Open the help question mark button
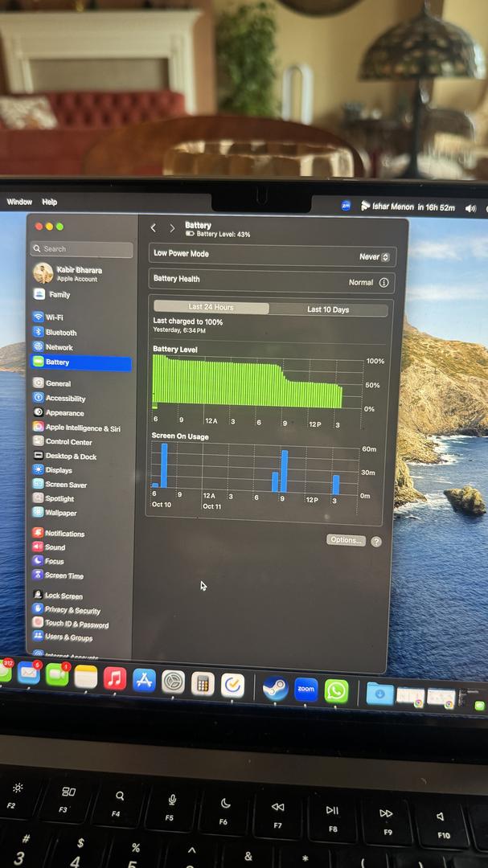 376,542
